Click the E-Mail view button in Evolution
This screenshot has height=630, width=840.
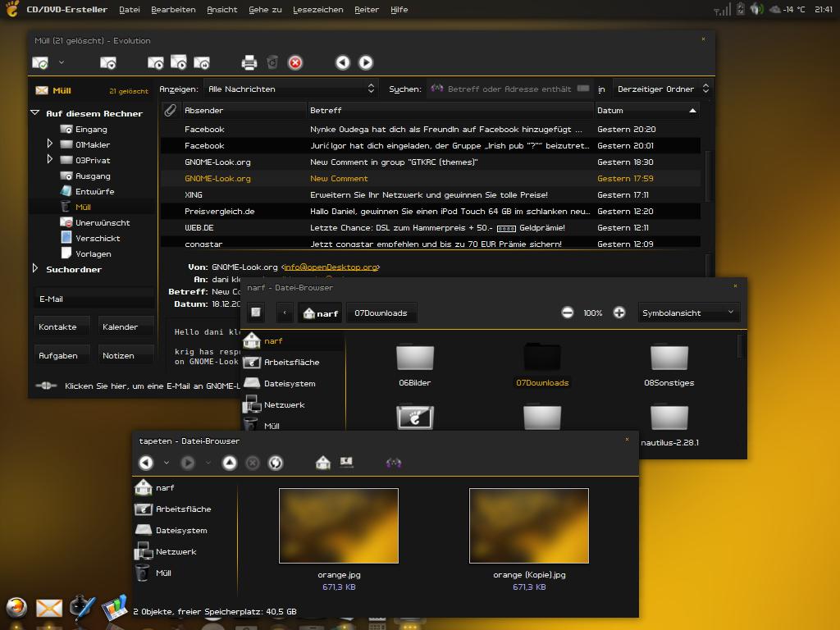[x=94, y=299]
